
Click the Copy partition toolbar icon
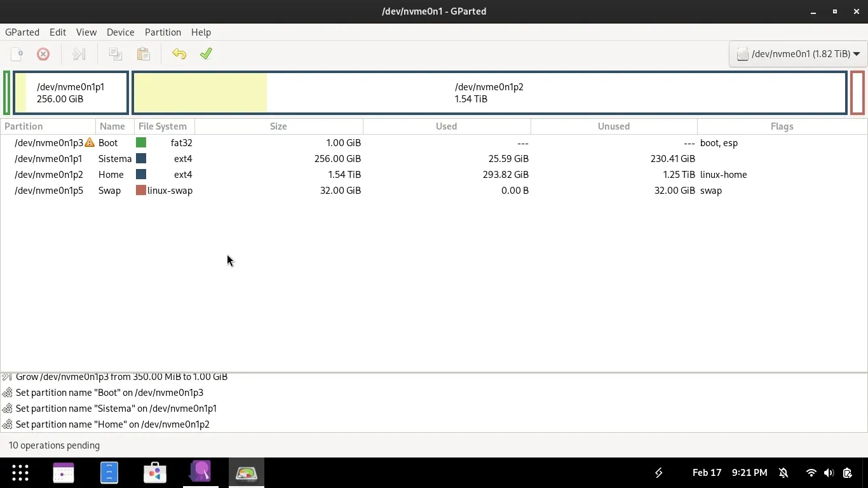coord(115,54)
